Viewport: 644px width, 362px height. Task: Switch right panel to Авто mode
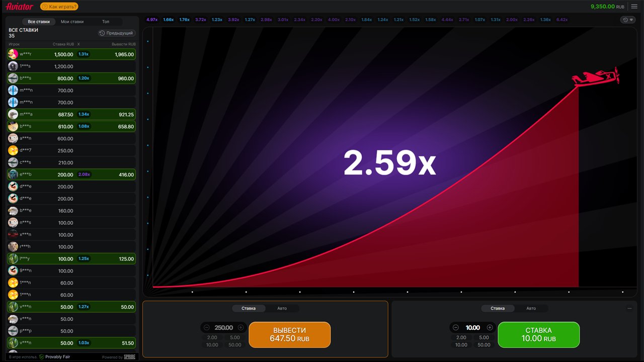pyautogui.click(x=531, y=308)
